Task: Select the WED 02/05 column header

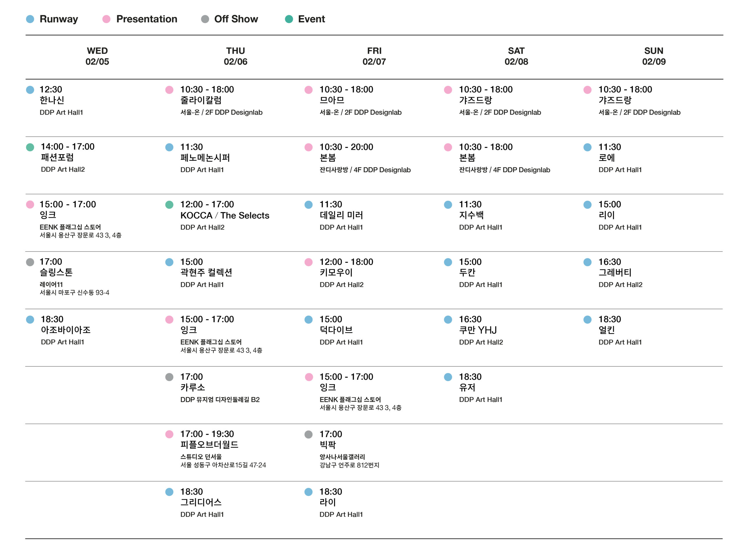Action: point(97,56)
